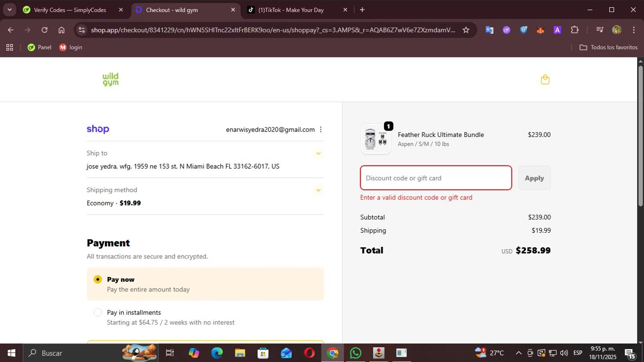Image resolution: width=644 pixels, height=362 pixels.
Task: Open Task View on the taskbar
Action: 170,353
